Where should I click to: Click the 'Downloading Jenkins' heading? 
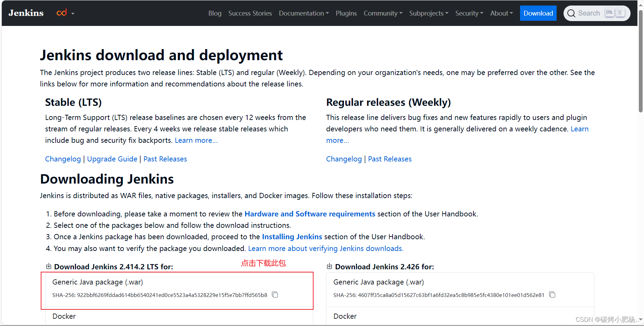pos(107,179)
